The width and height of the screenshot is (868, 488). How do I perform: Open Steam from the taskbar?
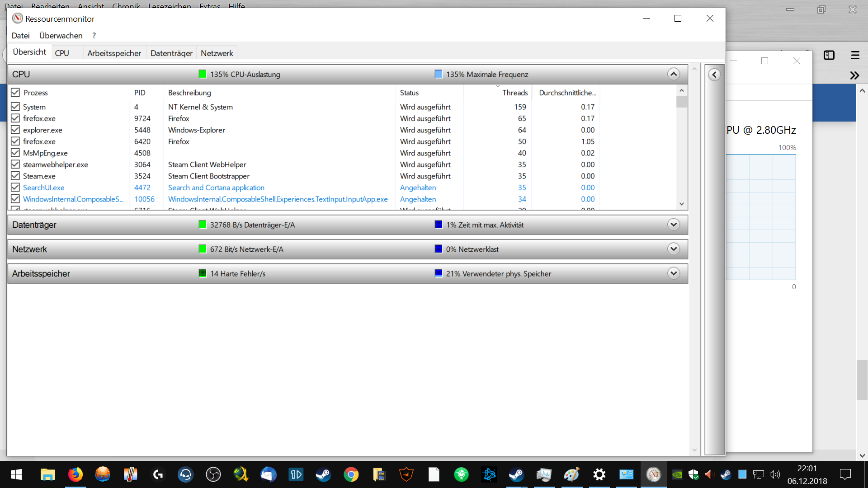click(323, 474)
